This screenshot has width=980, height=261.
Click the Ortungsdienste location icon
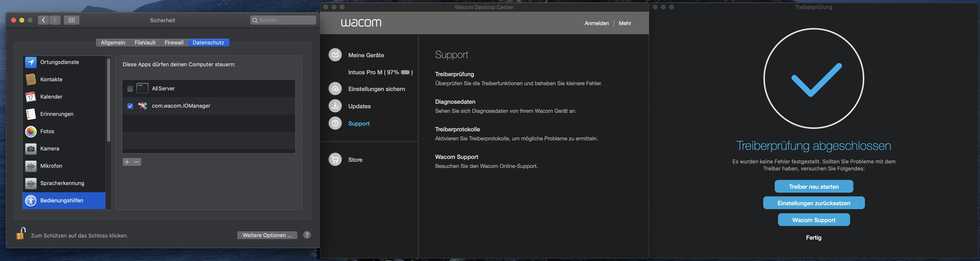point(31,62)
